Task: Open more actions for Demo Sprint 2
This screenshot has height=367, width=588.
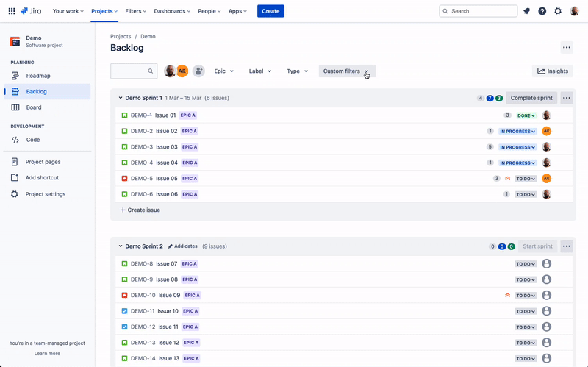Action: click(567, 246)
